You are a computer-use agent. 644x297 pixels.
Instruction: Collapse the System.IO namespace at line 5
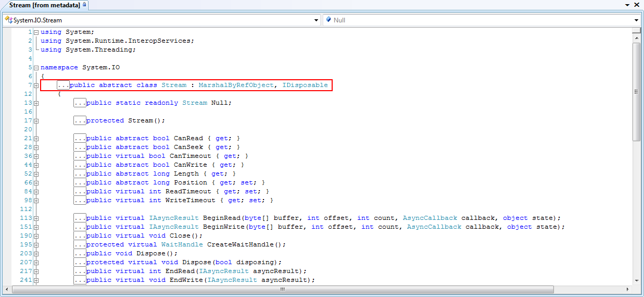coord(36,68)
